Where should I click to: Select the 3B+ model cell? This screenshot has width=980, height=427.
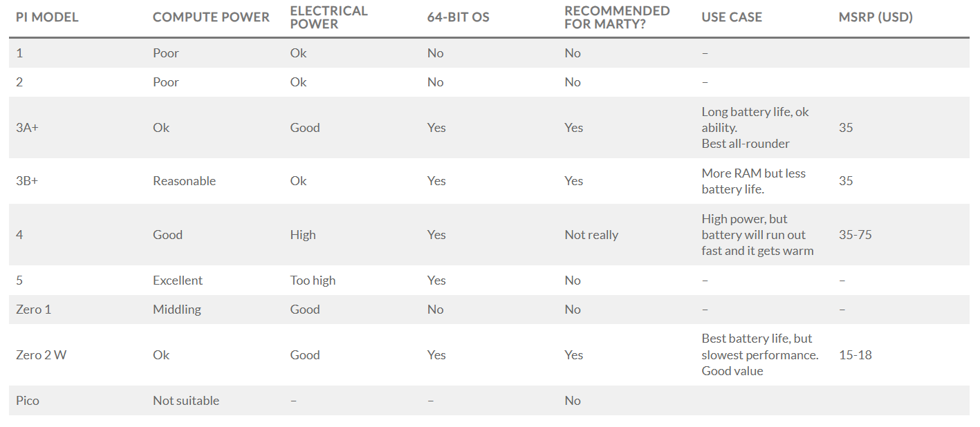coord(27,181)
